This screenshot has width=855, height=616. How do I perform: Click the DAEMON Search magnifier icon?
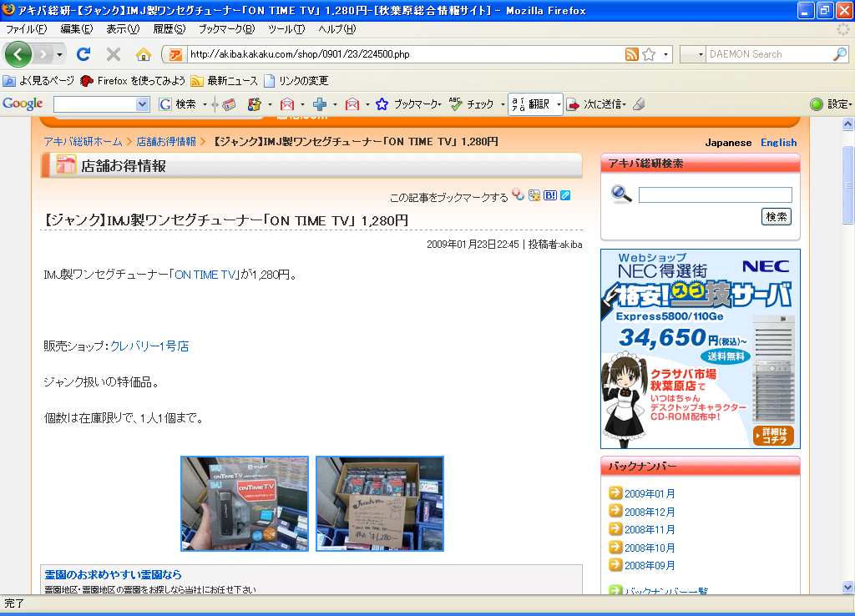coord(840,54)
